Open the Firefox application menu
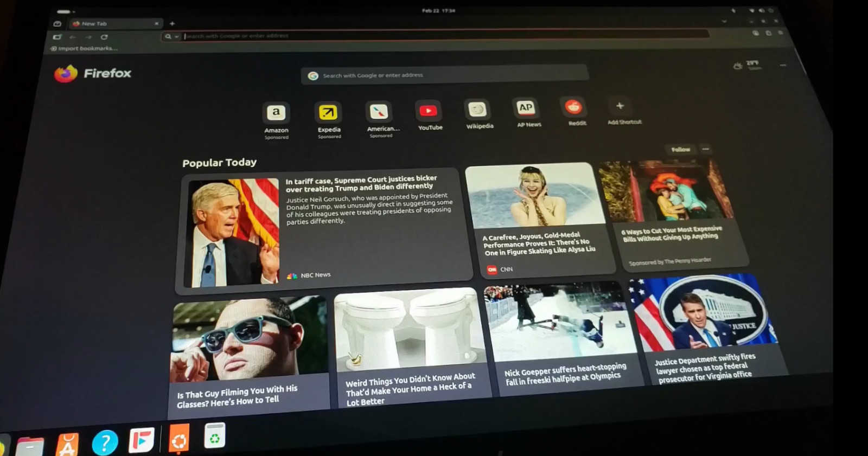The image size is (868, 456). [781, 33]
